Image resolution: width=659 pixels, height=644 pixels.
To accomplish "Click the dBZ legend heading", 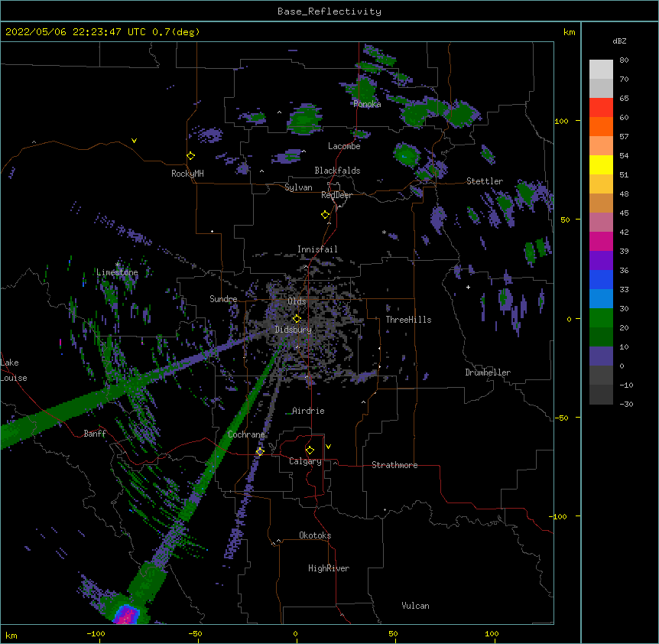I will 619,41.
